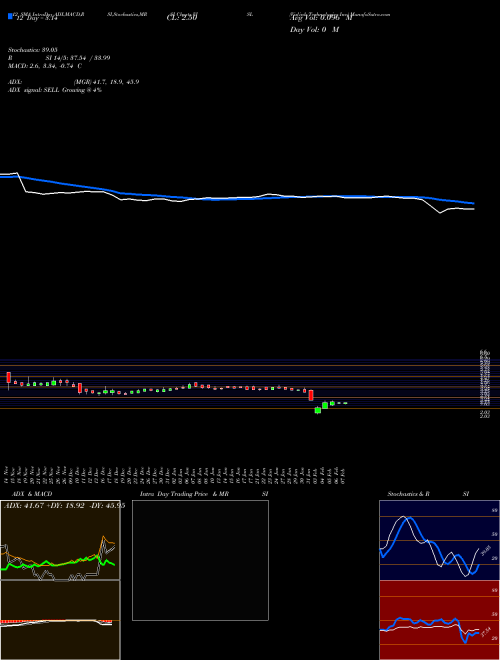Viewport: 500px width, 660px height.
Task: Open the ADX indicator chart panel
Action: click(x=60, y=540)
